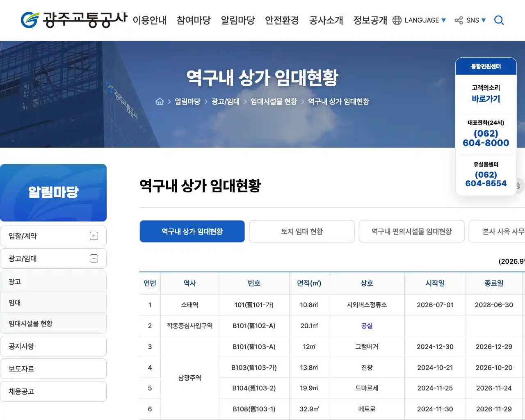Click 고객의소리 바로가기 link
The height and width of the screenshot is (420, 525).
click(x=486, y=94)
